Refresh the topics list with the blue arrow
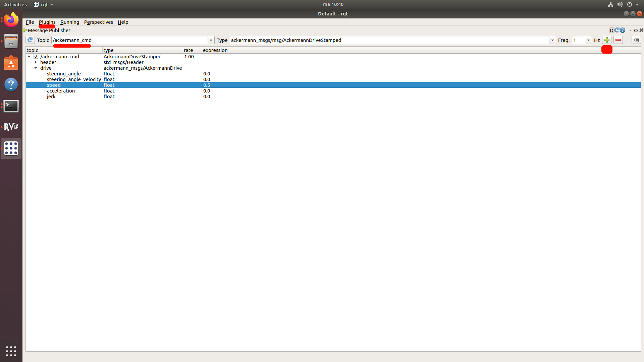The image size is (644, 362). point(30,40)
